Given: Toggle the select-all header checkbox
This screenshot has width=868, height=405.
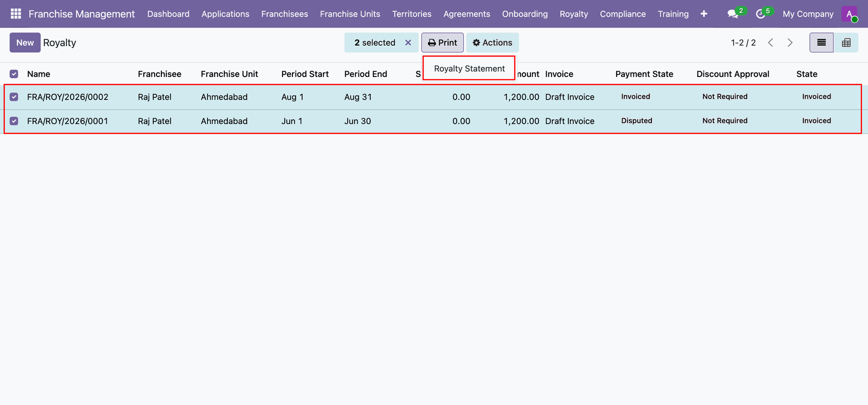Looking at the screenshot, I should point(14,74).
